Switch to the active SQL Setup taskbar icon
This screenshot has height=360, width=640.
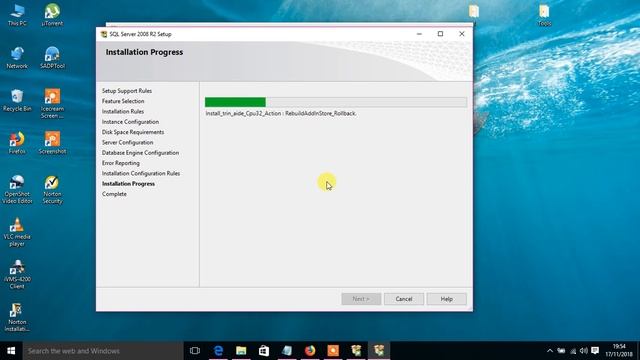tap(379, 351)
